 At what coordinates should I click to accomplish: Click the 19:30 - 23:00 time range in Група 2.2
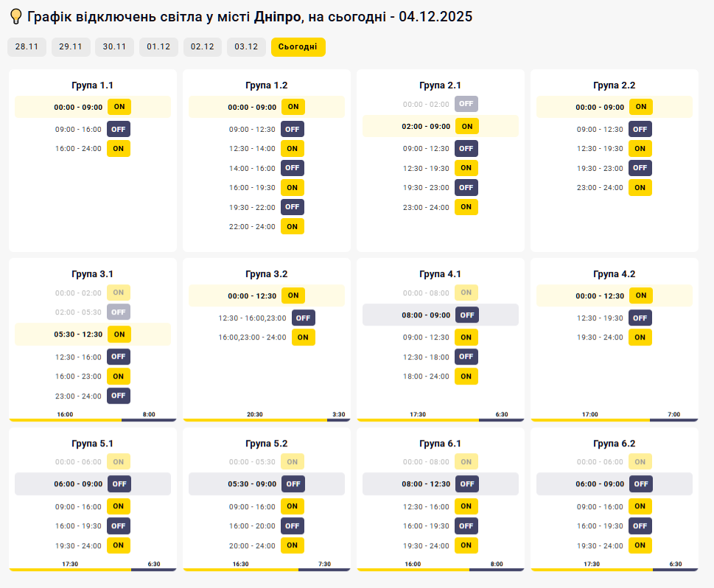click(x=600, y=168)
